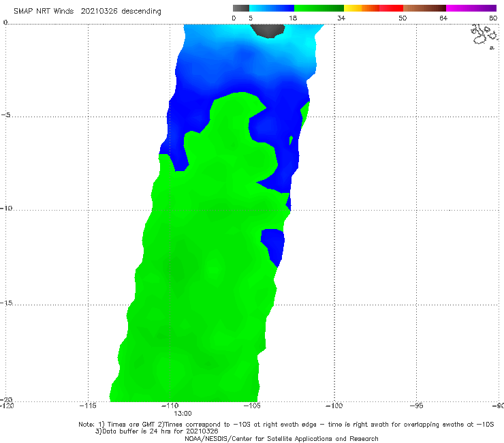504x443 pixels.
Task: Click the '3)Data buffer is 24 hrs' note
Action: click(x=157, y=431)
